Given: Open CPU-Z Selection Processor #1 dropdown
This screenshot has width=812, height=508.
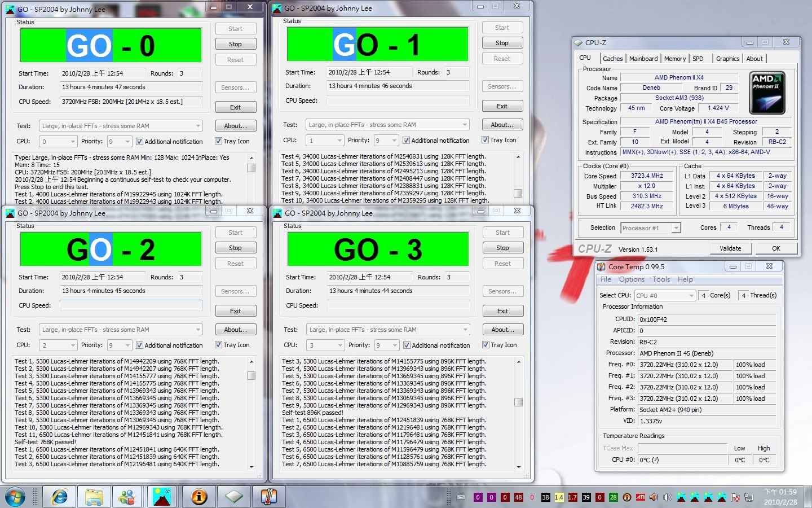Looking at the screenshot, I should (x=651, y=228).
